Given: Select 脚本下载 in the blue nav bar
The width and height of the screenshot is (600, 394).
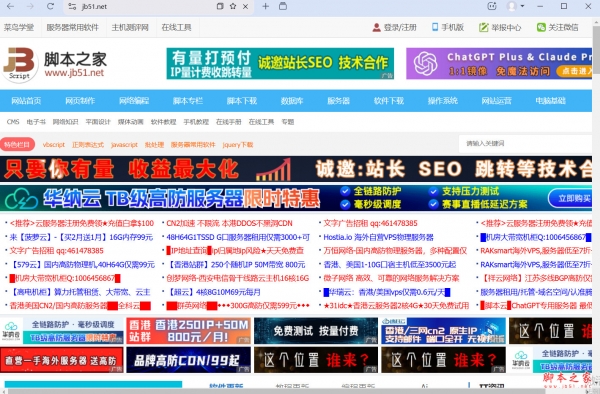Looking at the screenshot, I should 242,101.
